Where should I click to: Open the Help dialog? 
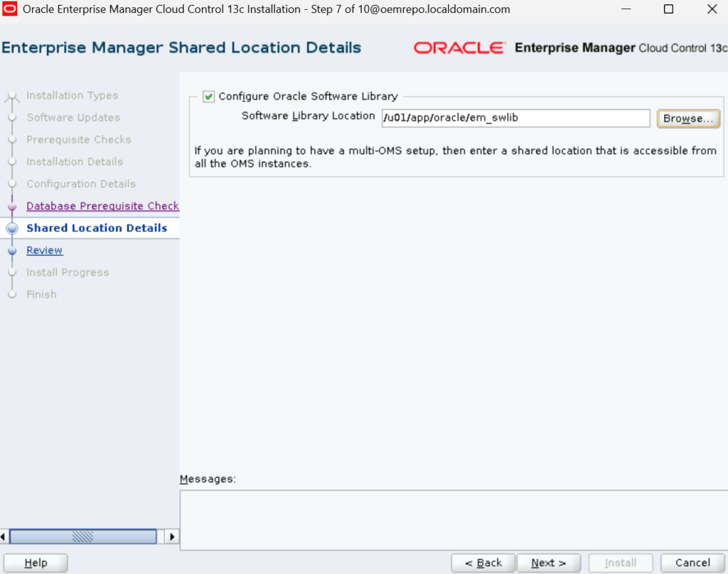pyautogui.click(x=36, y=563)
